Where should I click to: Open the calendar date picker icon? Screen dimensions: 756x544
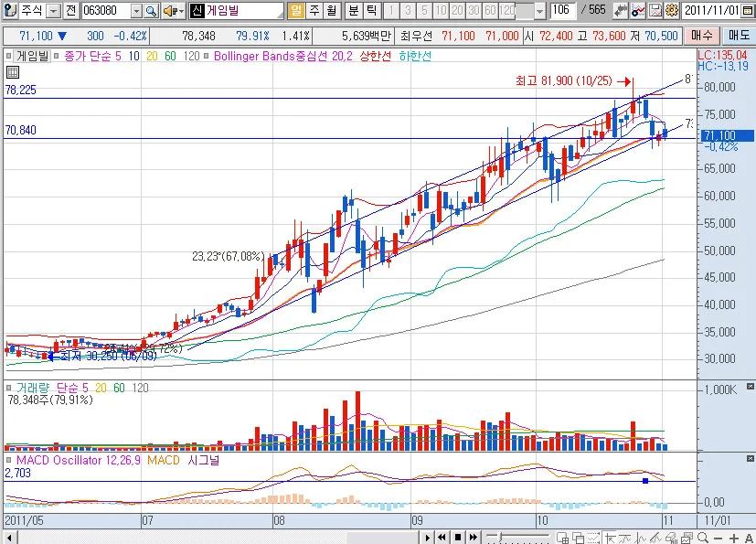click(x=746, y=11)
